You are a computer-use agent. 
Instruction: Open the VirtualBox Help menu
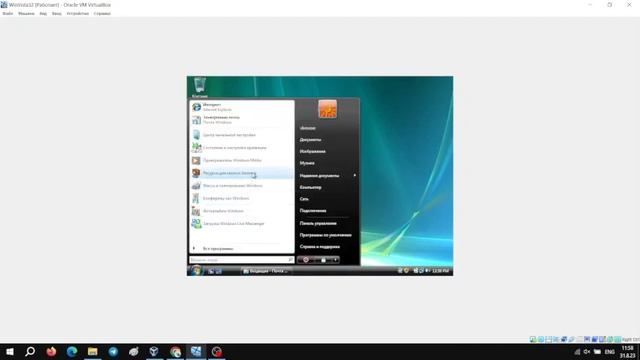102,13
